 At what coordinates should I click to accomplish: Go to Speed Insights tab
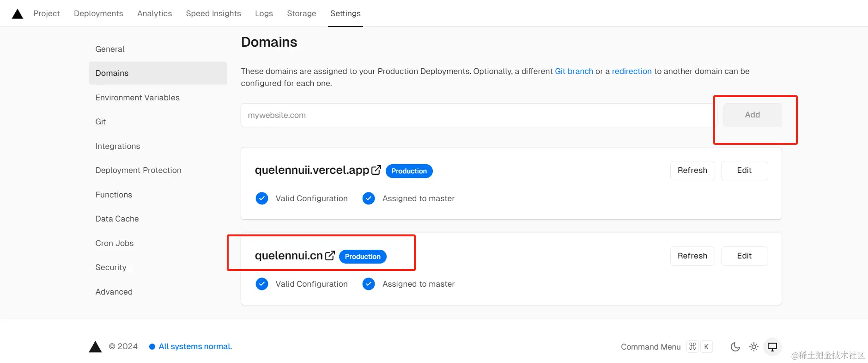213,13
